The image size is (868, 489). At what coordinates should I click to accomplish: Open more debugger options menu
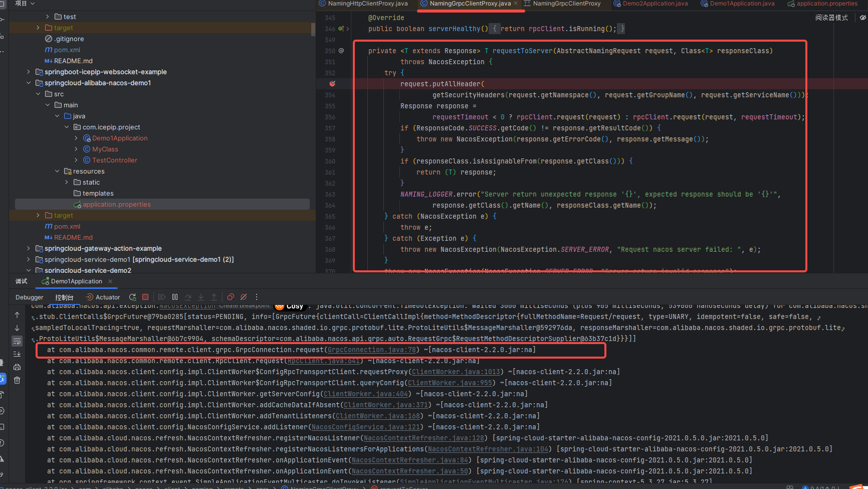tap(257, 297)
